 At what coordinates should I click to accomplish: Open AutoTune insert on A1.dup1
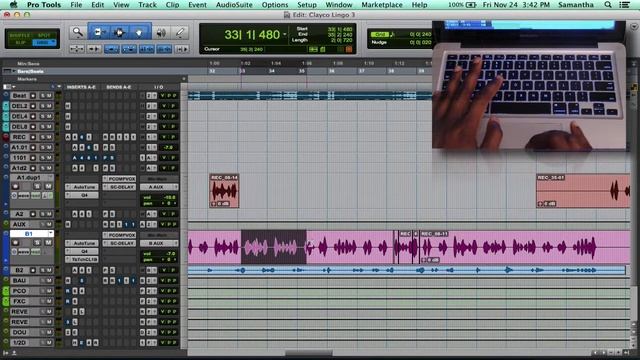(x=82, y=187)
